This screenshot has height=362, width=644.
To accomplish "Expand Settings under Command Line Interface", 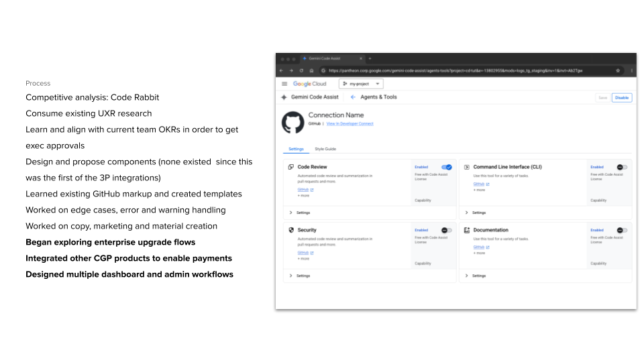I will tap(475, 213).
